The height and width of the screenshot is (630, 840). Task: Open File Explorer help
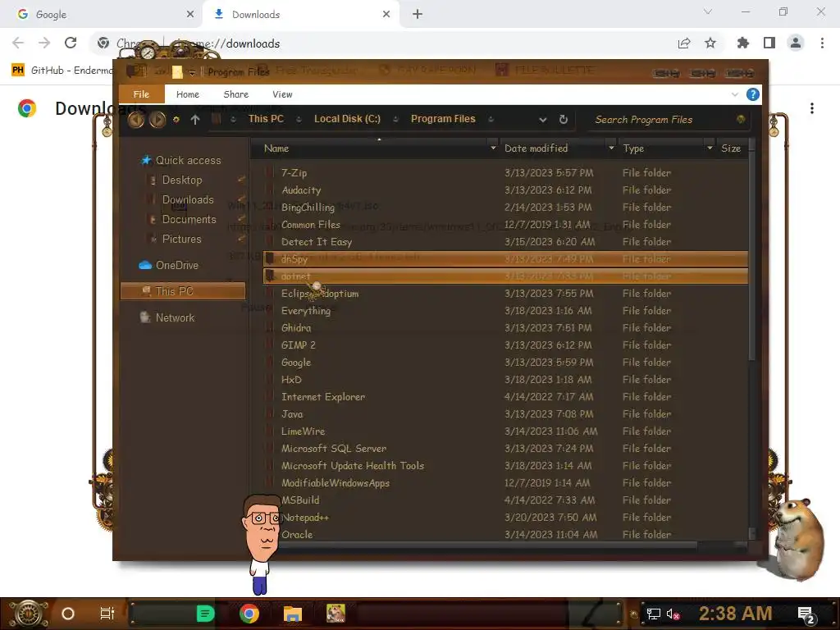(x=753, y=95)
